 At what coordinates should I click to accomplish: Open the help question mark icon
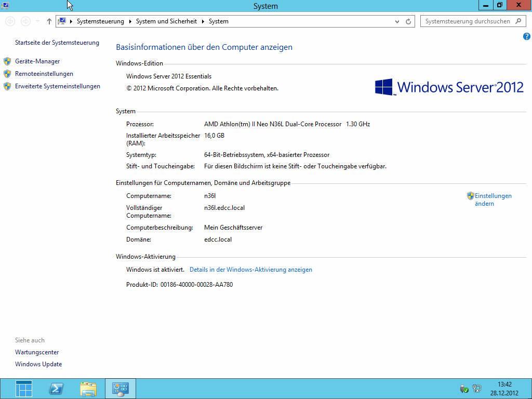(x=527, y=36)
